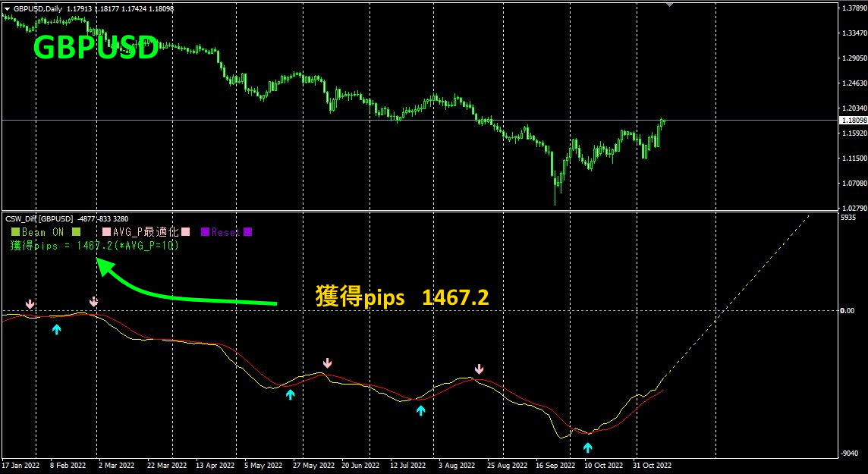Click the 1.29050 price axis label
The height and width of the screenshot is (474, 868).
(x=853, y=58)
